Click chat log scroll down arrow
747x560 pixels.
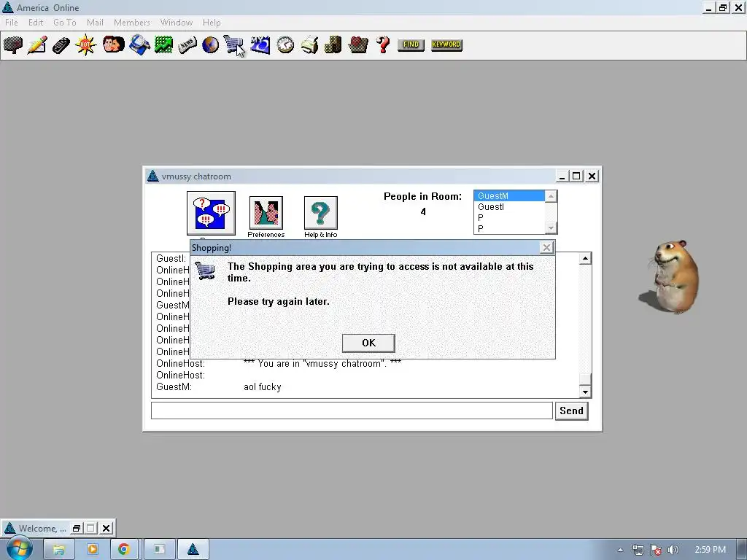click(x=585, y=392)
